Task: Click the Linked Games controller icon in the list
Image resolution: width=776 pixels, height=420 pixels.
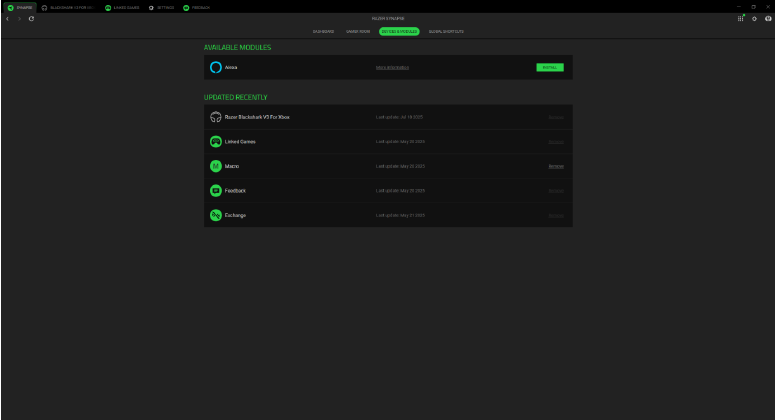Action: pos(216,141)
